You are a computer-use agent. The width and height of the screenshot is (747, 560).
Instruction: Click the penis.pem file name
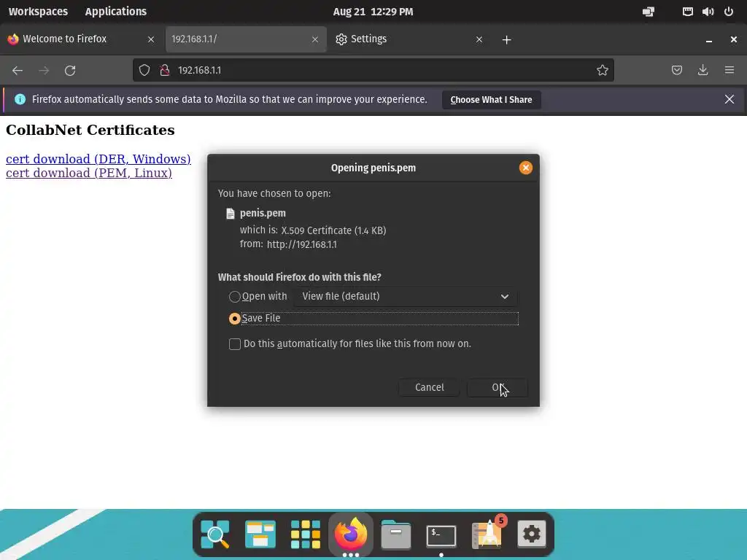click(x=263, y=213)
